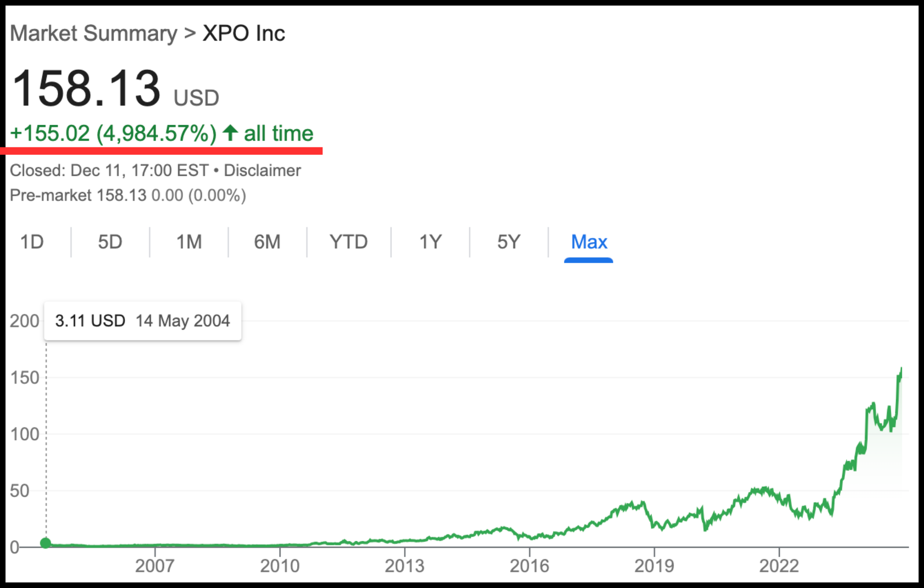Click the 2016 label on the x-axis
Screen dimensions: 924x588
(529, 566)
